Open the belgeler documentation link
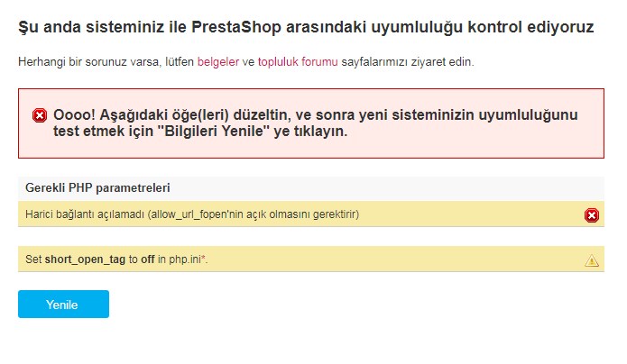The height and width of the screenshot is (364, 627). tap(218, 62)
